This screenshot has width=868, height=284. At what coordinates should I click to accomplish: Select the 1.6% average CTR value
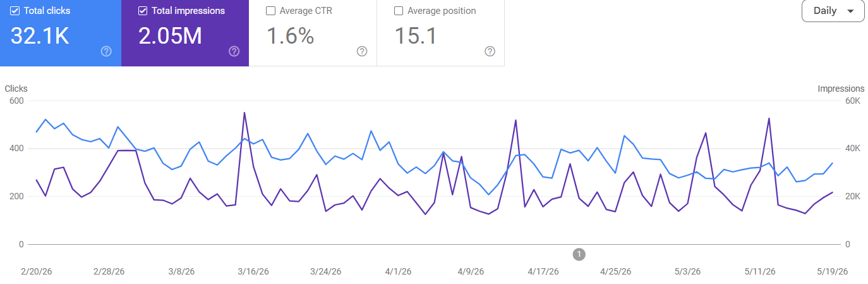pos(290,36)
